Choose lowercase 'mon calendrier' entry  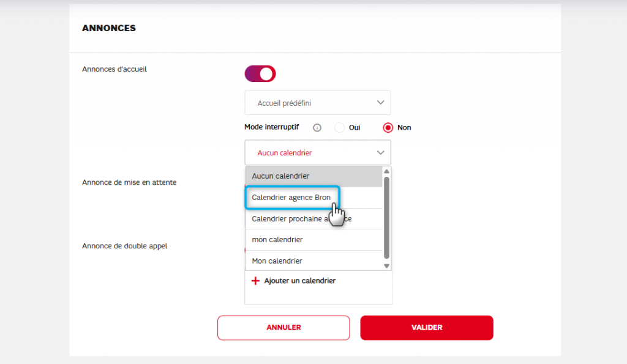pyautogui.click(x=277, y=240)
